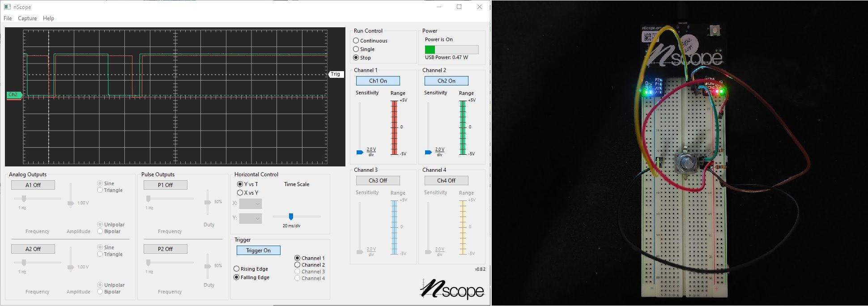This screenshot has width=868, height=306.
Task: Open the File menu
Action: point(8,18)
